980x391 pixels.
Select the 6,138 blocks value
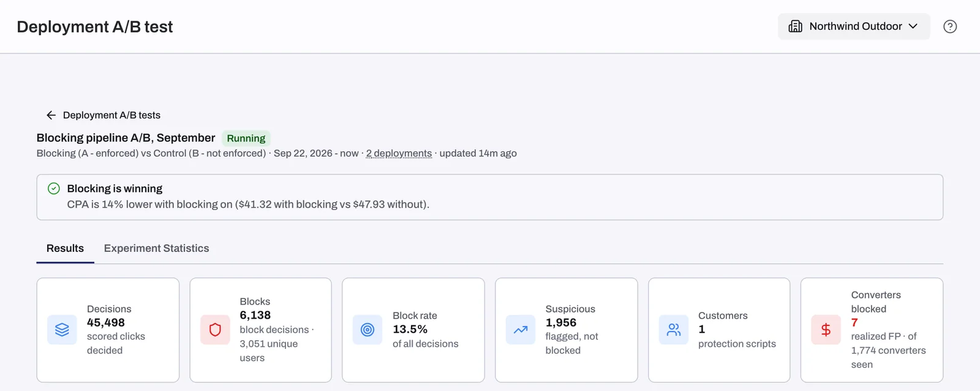[255, 316]
